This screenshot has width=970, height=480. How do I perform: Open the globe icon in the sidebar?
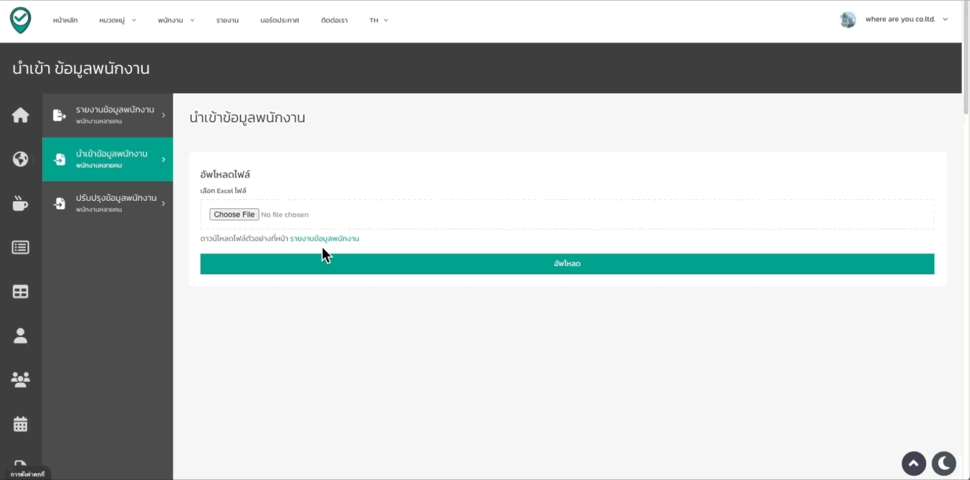[x=20, y=159]
